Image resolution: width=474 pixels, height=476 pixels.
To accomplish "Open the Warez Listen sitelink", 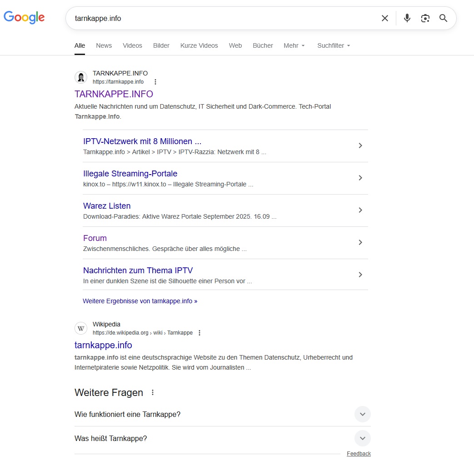I will (107, 206).
